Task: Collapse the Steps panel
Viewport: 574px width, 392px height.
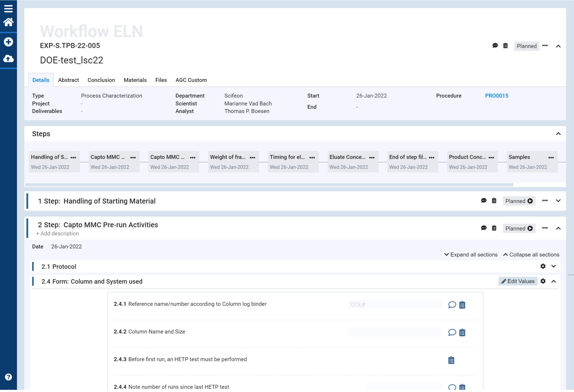Action: coord(558,134)
